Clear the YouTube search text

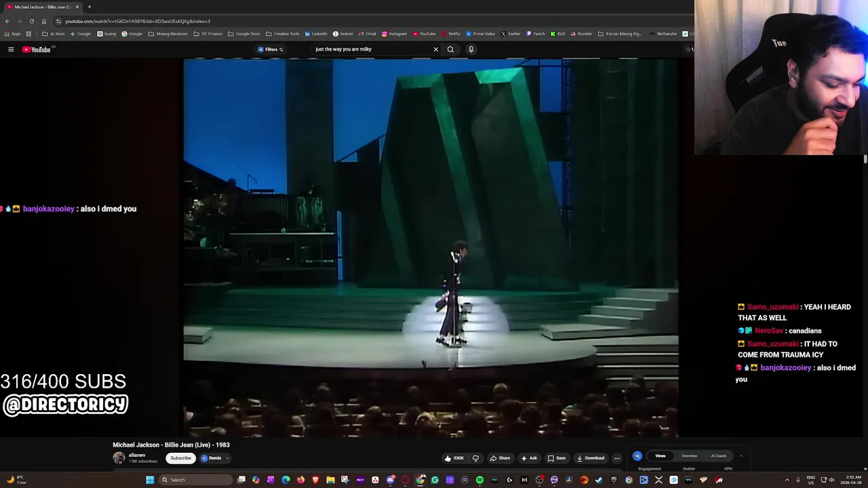click(435, 49)
